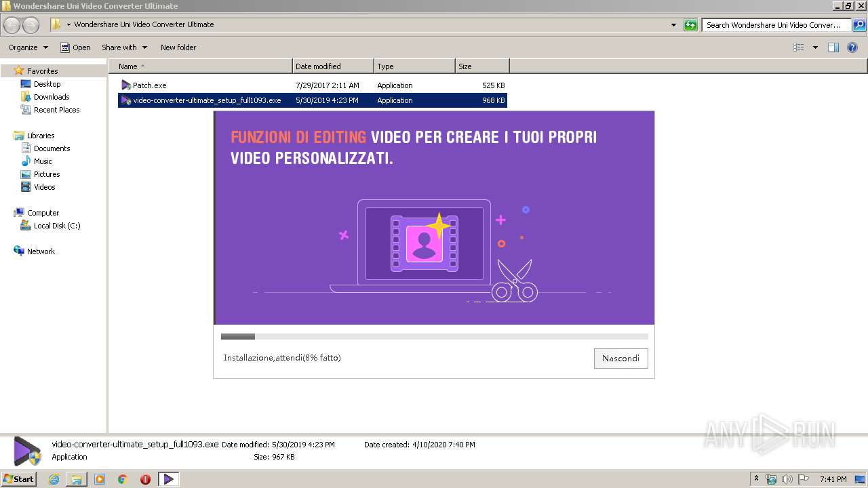Open the Videos library

44,187
